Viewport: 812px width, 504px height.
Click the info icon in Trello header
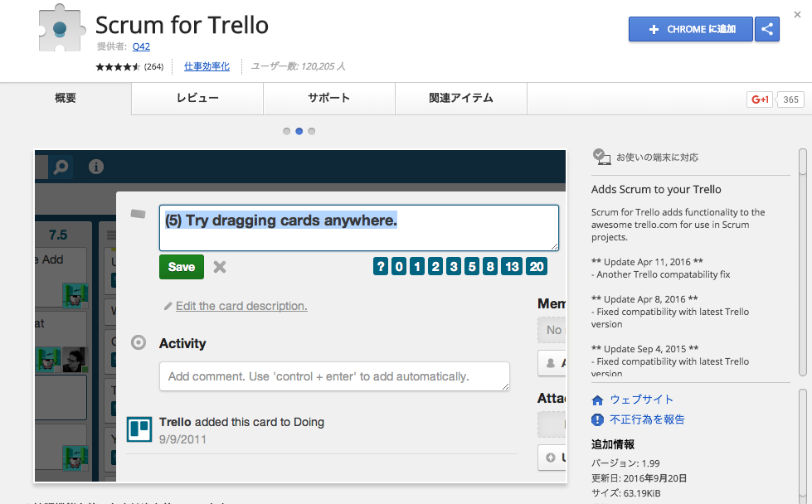click(x=96, y=167)
